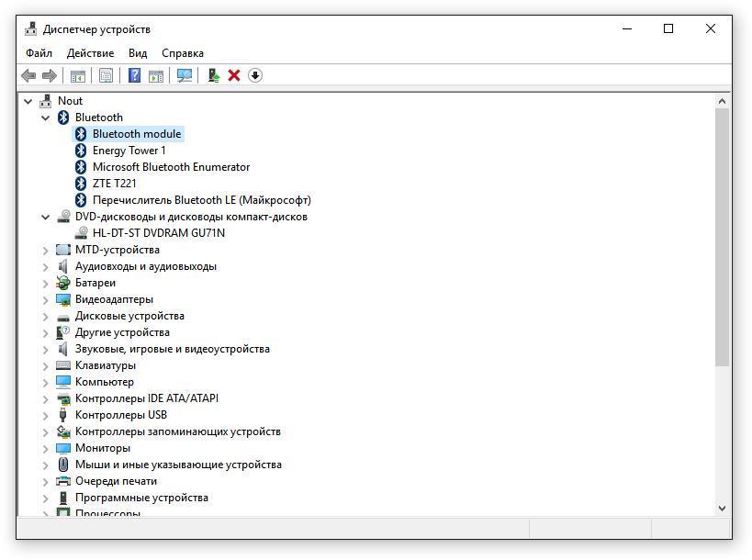
Task: Select HL-DT-ST DVDRAM GU71N drive
Action: pyautogui.click(x=159, y=233)
